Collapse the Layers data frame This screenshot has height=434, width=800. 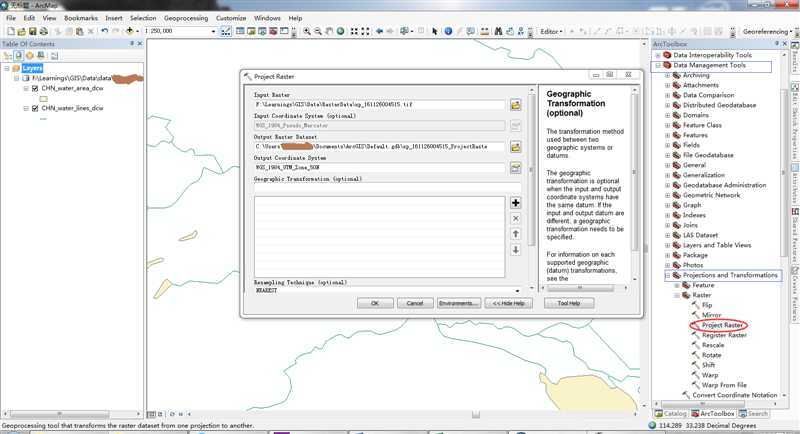[x=7, y=68]
